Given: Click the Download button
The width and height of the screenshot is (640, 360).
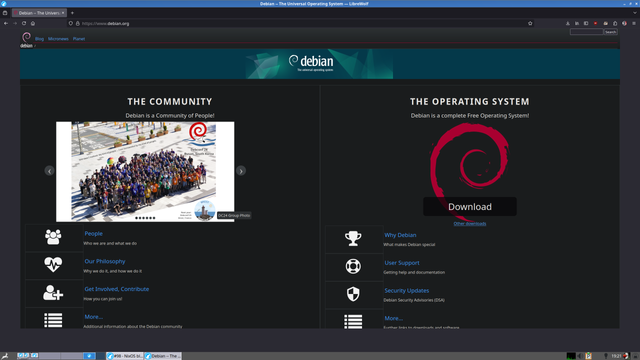Looking at the screenshot, I should tap(470, 207).
